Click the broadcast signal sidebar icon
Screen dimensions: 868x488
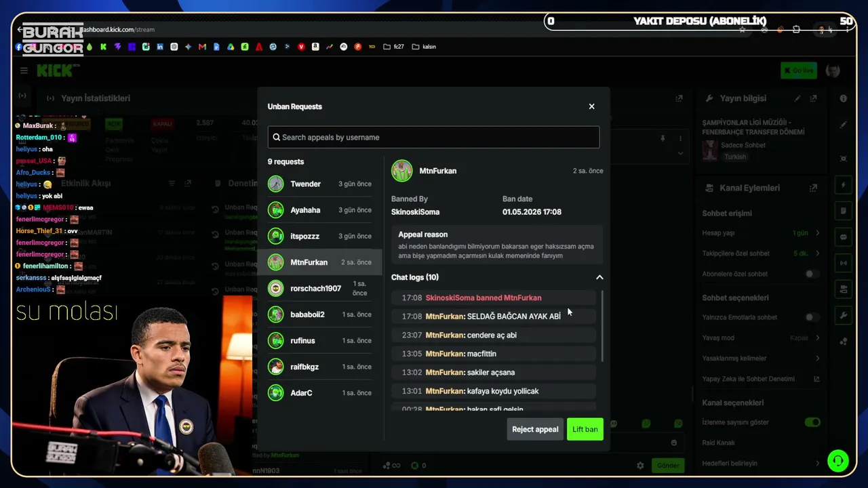coord(844,263)
